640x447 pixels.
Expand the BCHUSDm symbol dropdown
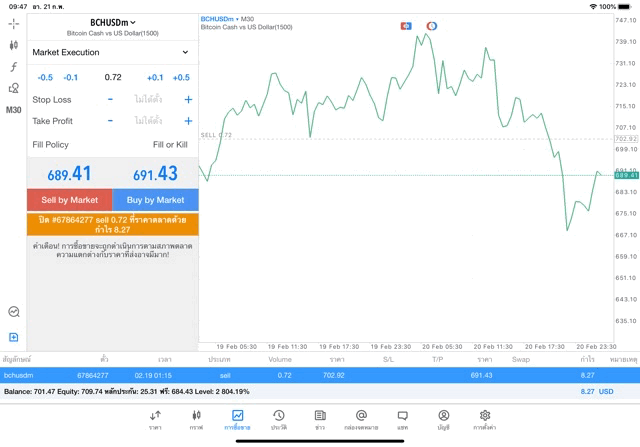[112, 22]
